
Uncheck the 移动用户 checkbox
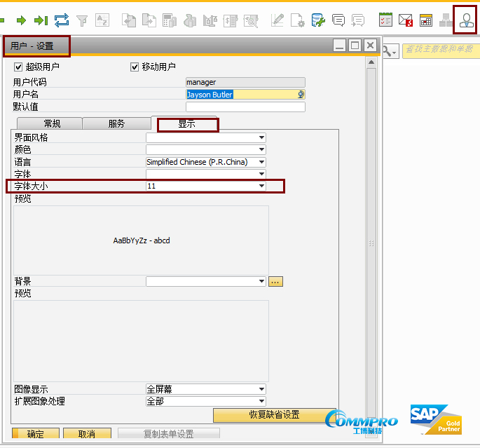pos(135,67)
